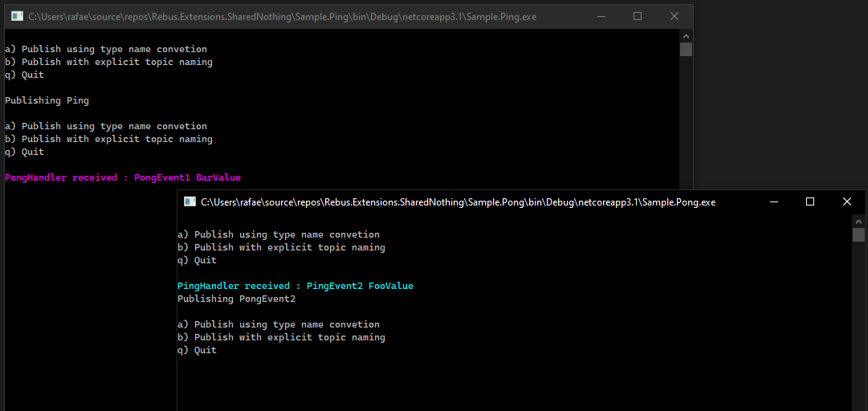
Task: Click the Sample.Ping.exe title bar path text
Action: (x=283, y=17)
